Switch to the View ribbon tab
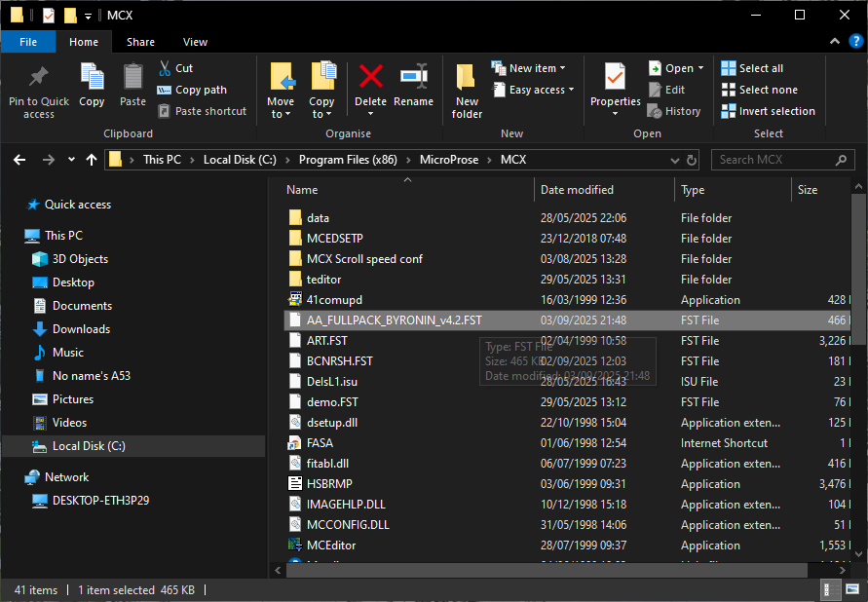This screenshot has height=602, width=868. point(195,42)
